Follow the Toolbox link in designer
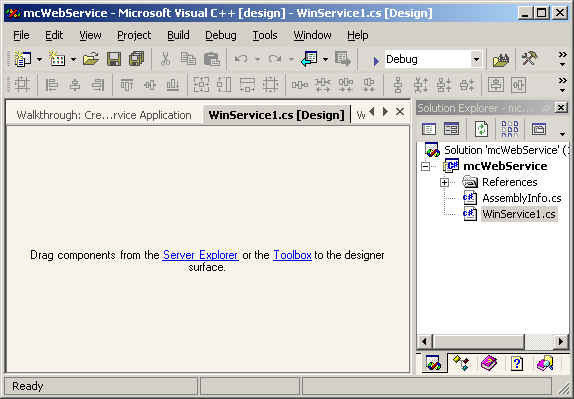This screenshot has width=574, height=399. [292, 255]
